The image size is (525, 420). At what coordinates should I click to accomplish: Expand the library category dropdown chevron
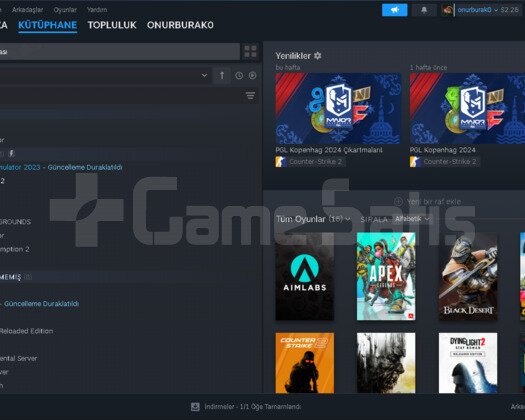[x=204, y=76]
